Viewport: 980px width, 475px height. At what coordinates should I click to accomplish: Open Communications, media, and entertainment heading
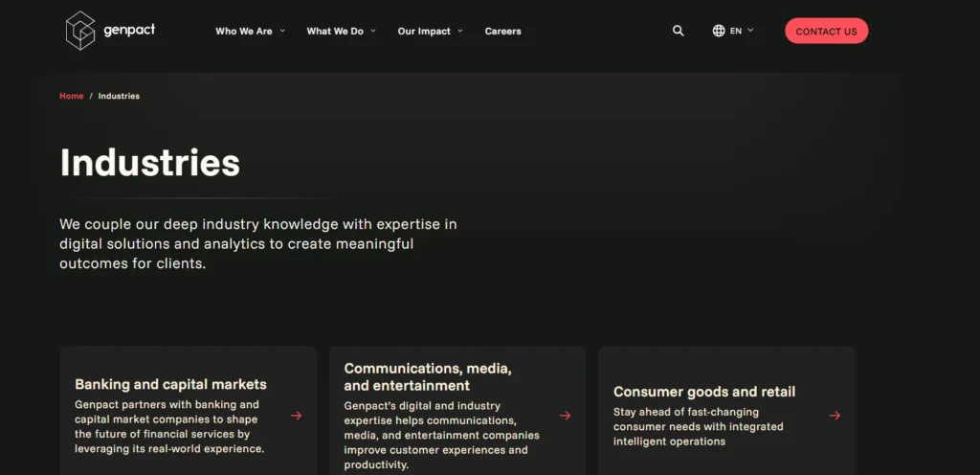pos(428,377)
